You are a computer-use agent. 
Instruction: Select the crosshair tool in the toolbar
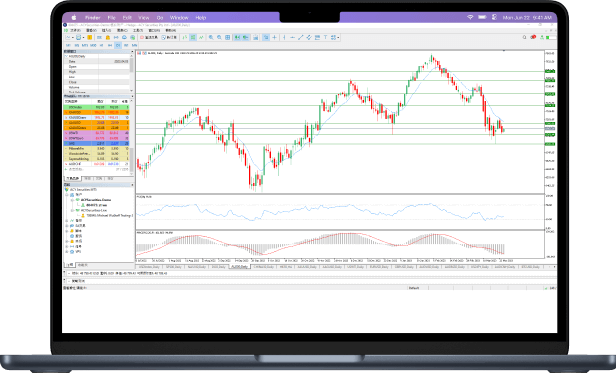[x=274, y=37]
